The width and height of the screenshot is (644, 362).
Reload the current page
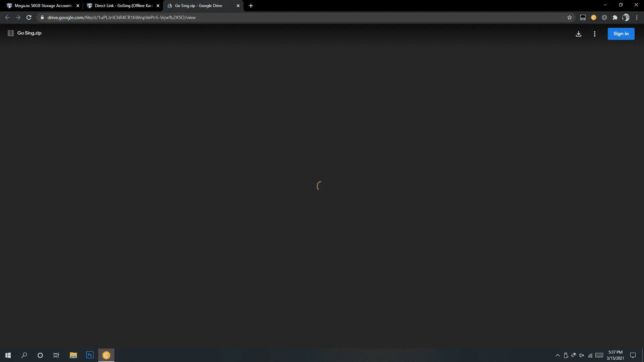[x=29, y=17]
